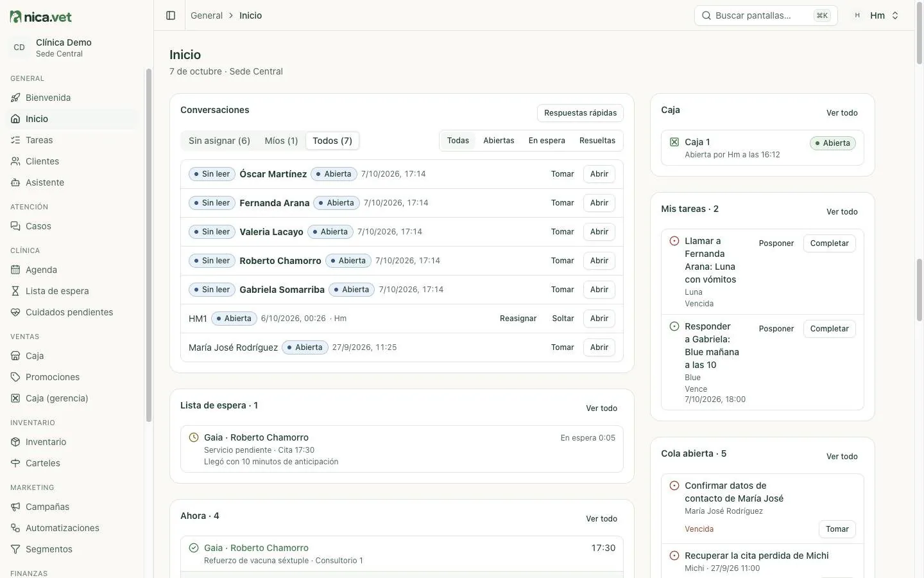Go to General breadcrumb
The height and width of the screenshot is (578, 924).
[x=207, y=15]
